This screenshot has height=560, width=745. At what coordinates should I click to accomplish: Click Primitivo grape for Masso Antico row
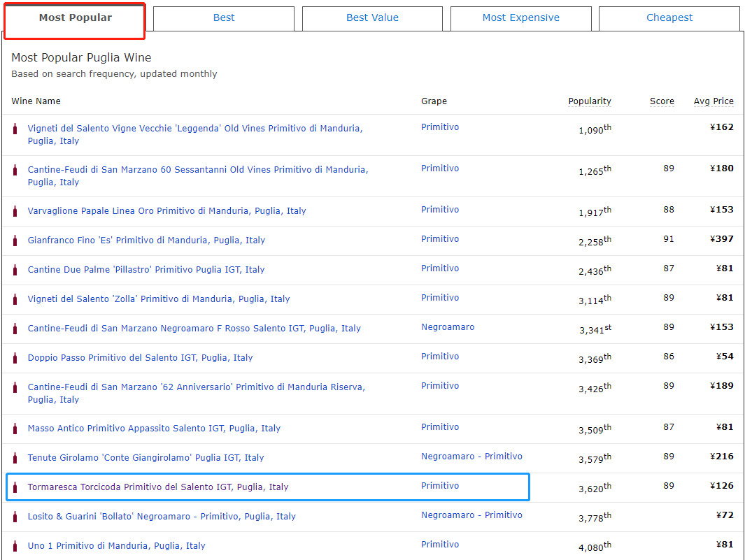click(x=440, y=427)
